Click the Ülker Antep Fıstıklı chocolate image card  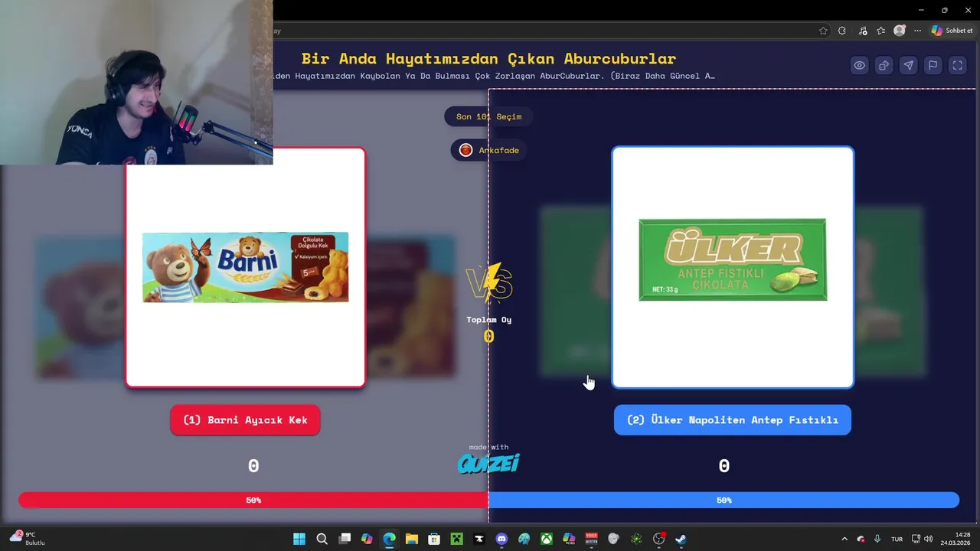point(733,267)
